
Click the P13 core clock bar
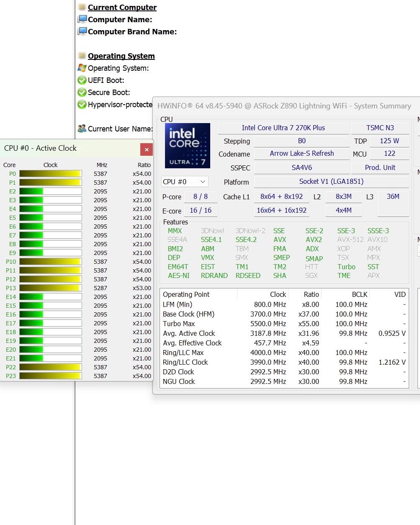click(51, 288)
